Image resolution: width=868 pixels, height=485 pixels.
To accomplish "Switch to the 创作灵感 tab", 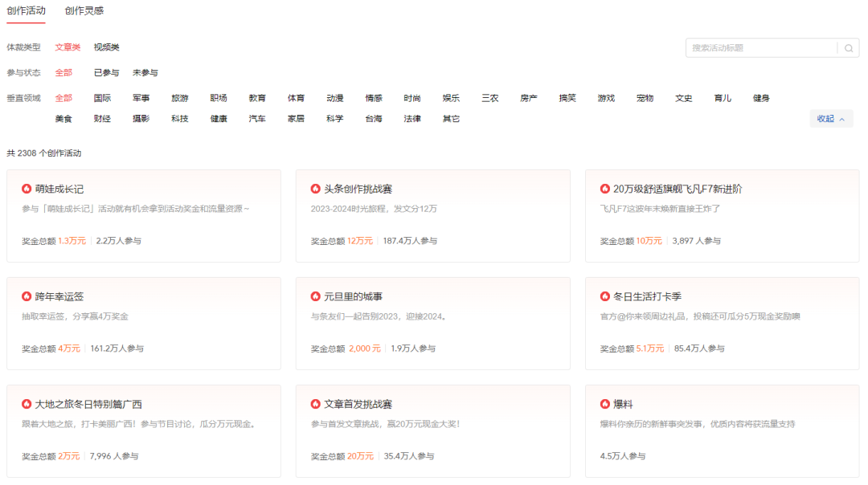I will (x=86, y=12).
